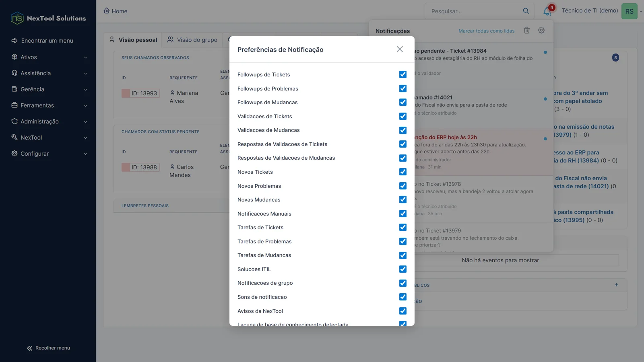Expand the Assistência menu chevron
Viewport: 644px width, 362px height.
click(x=85, y=74)
